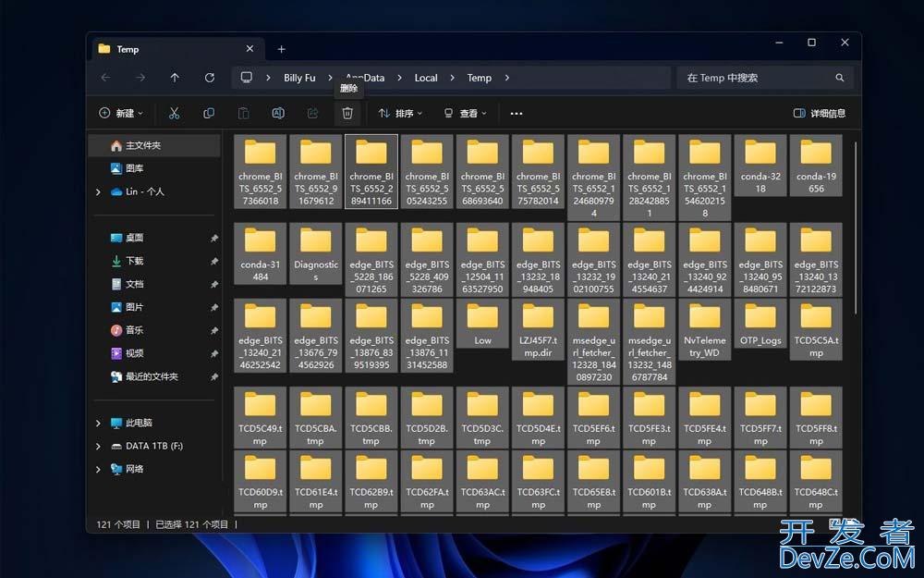The image size is (924, 578).
Task: Select folder edge_BITS_5228_186071265
Action: [x=371, y=260]
